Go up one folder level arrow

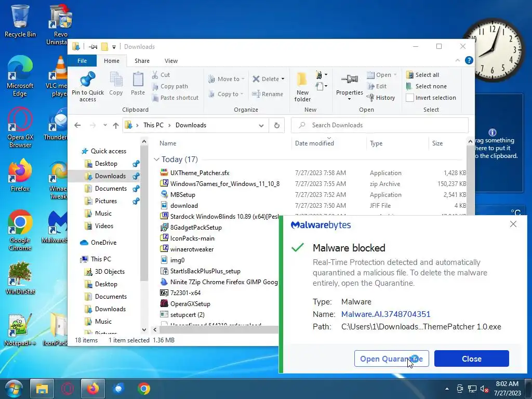[116, 126]
